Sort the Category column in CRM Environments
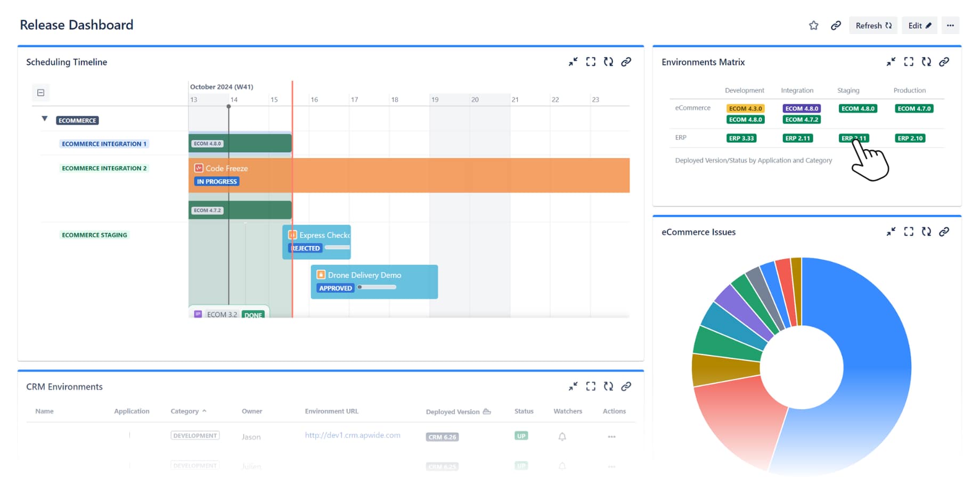This screenshot has height=479, width=980. pos(189,411)
